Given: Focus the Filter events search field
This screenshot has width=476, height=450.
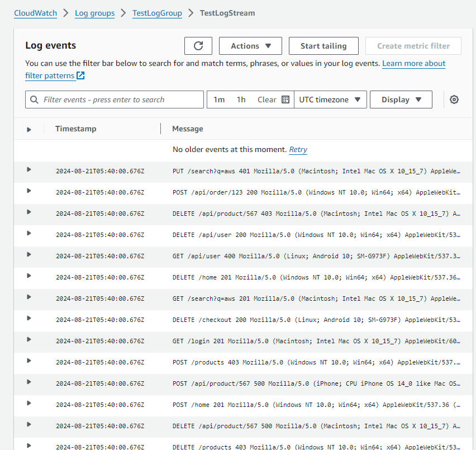Looking at the screenshot, I should pyautogui.click(x=120, y=100).
